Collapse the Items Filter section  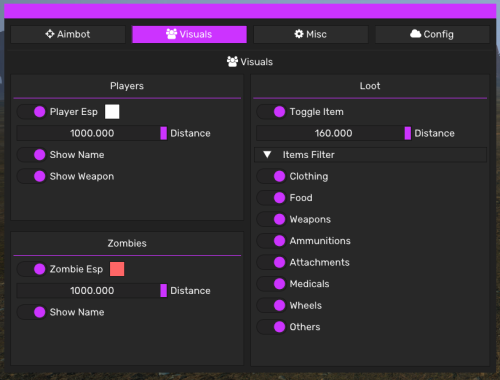[371, 155]
